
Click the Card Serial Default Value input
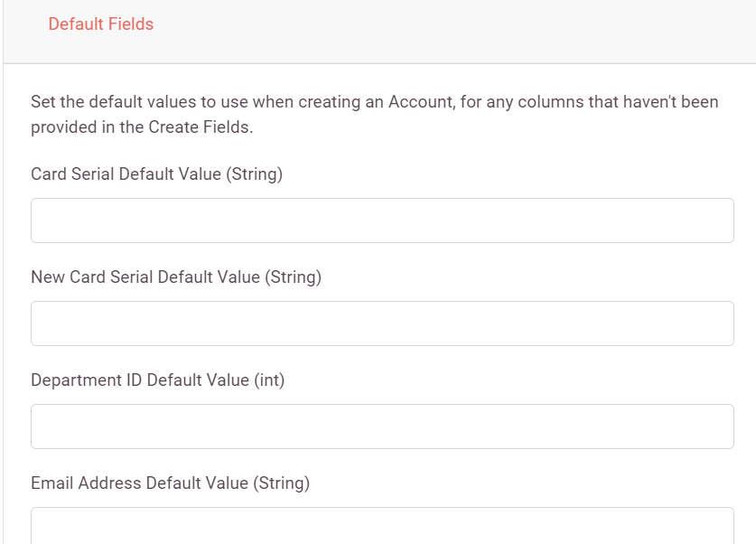click(382, 220)
